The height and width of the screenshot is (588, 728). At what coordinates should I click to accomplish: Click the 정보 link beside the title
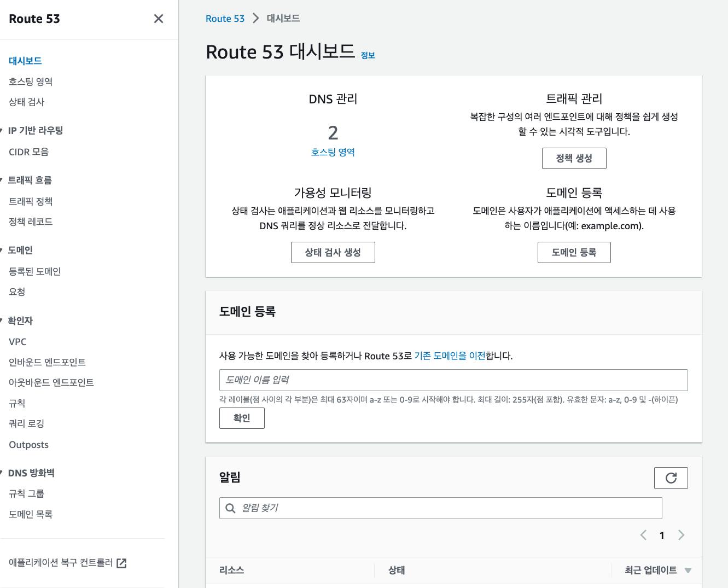coord(368,55)
